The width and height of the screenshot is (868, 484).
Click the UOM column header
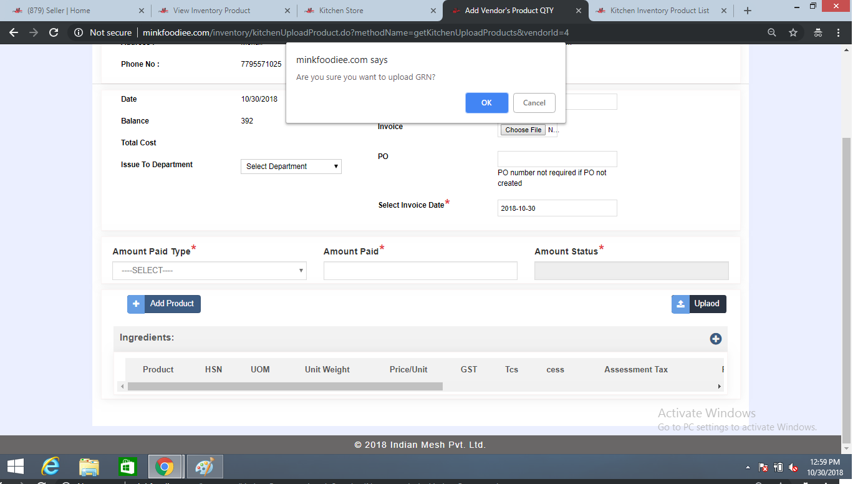coord(260,370)
